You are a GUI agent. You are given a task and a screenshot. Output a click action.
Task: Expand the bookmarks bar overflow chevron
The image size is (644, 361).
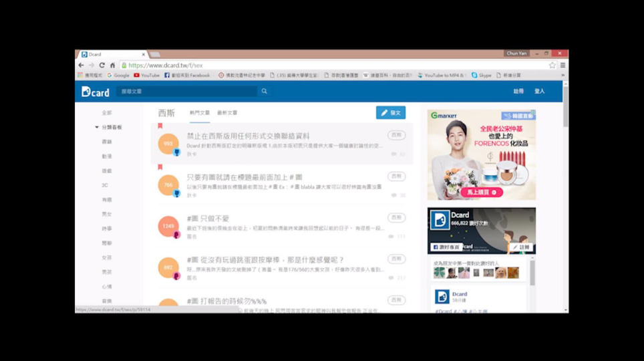562,76
